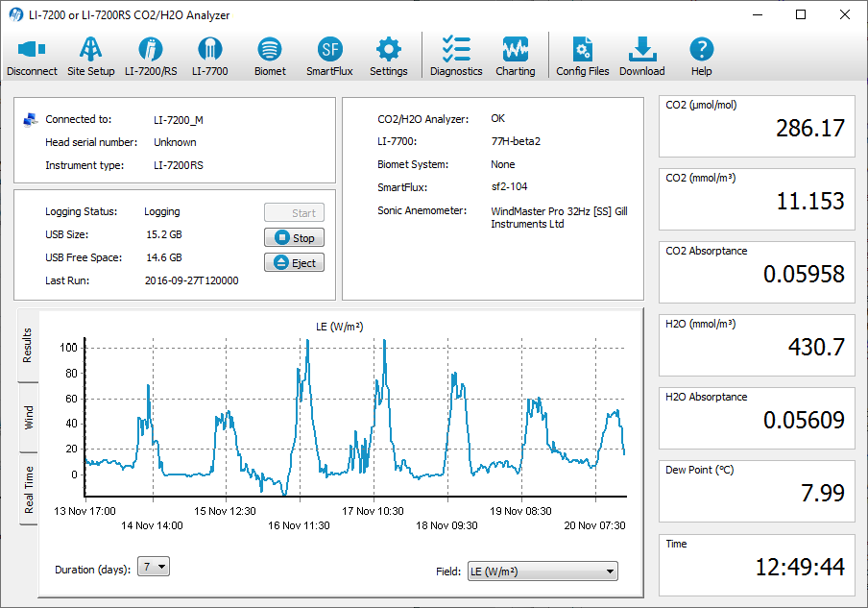The width and height of the screenshot is (868, 608).
Task: Click the Biomet System value None
Action: (x=502, y=164)
